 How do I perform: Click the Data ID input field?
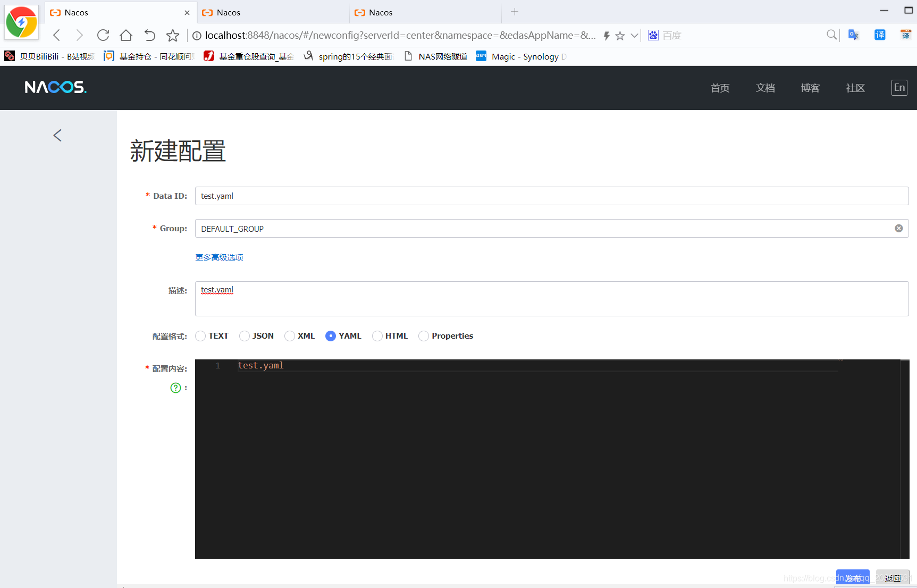552,196
